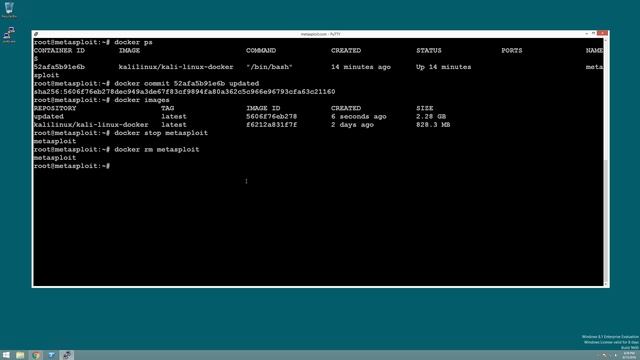Click the STATUS column header

(x=429, y=51)
